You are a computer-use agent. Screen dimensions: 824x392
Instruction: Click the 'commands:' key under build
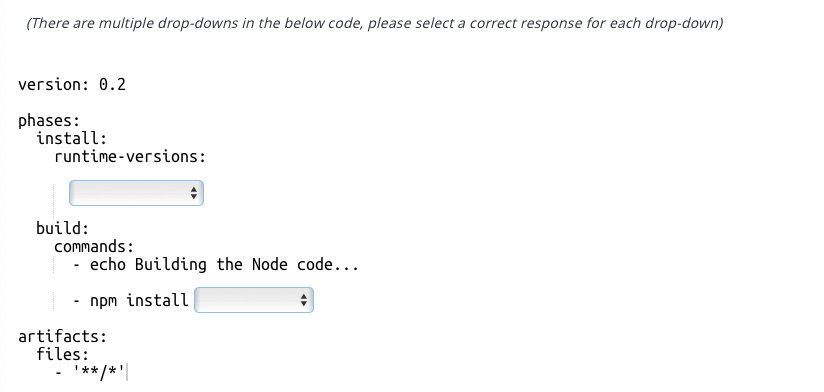[x=94, y=246]
